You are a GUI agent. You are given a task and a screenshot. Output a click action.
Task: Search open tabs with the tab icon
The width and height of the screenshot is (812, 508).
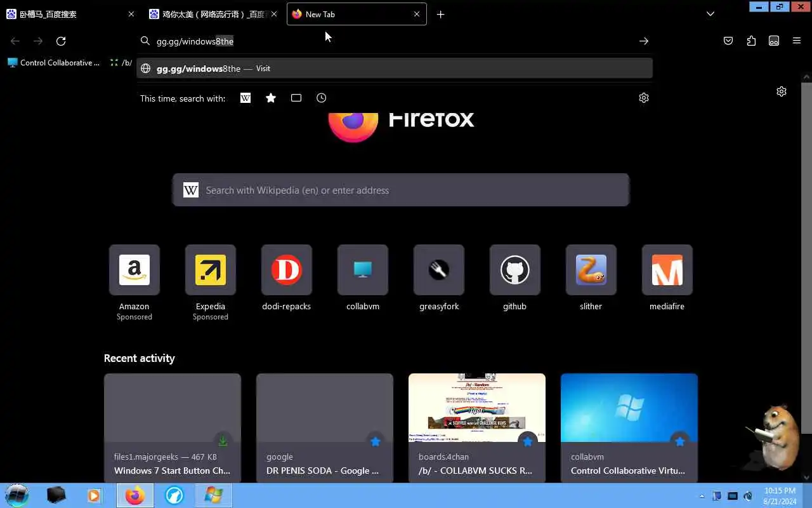[x=296, y=98]
